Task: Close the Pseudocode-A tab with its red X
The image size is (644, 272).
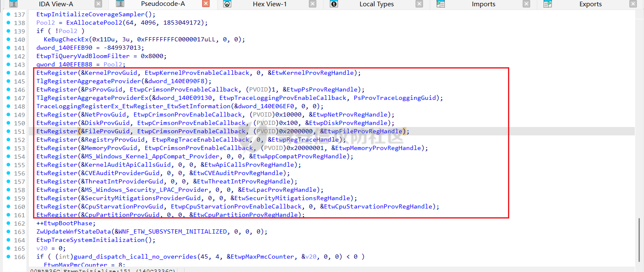Action: tap(205, 4)
